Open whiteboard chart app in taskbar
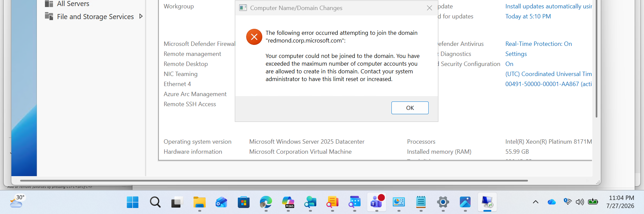The image size is (644, 214). point(399,202)
